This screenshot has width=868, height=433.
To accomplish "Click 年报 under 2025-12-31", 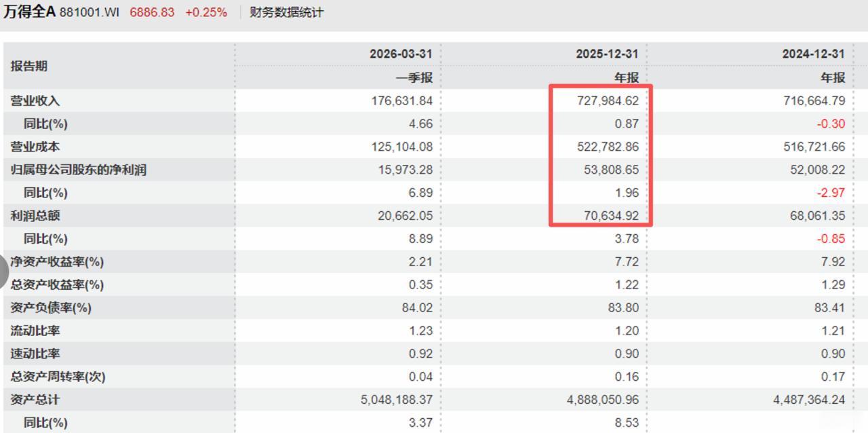I will (627, 77).
